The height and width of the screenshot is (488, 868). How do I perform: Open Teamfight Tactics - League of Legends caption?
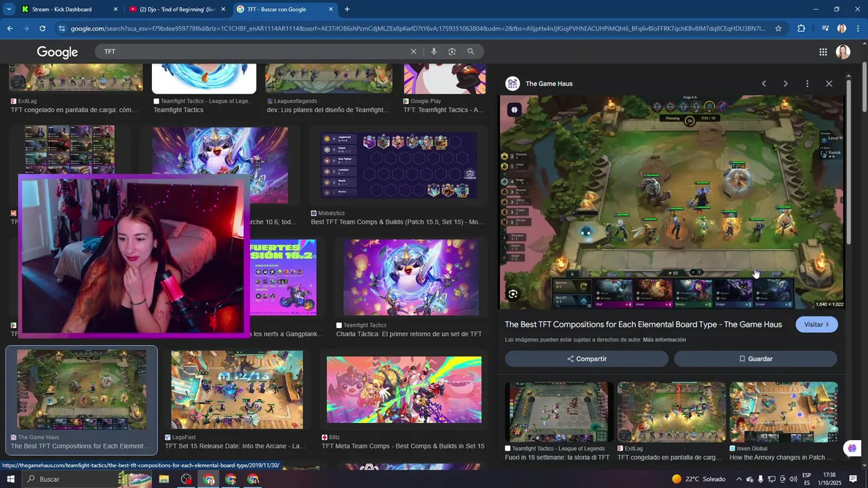[203, 106]
